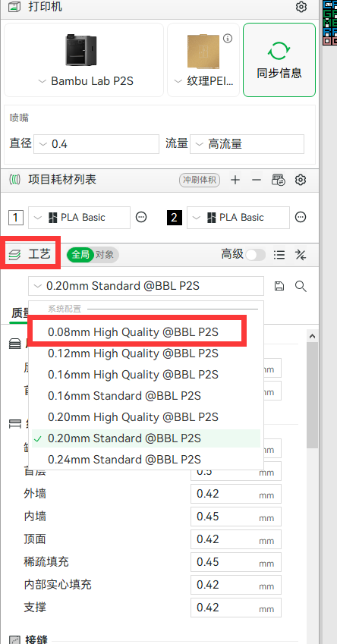Viewport: 337px width, 644px height.
Task: Click the 内墙 line width field
Action: [236, 517]
